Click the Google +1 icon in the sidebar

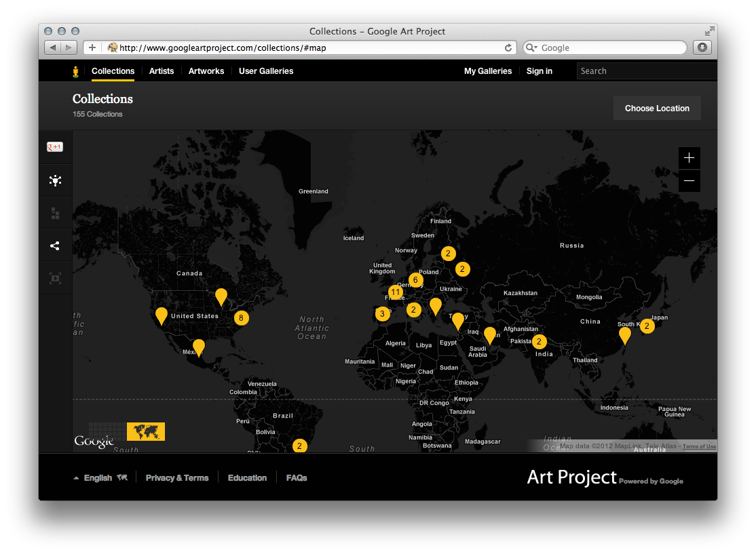coord(55,147)
